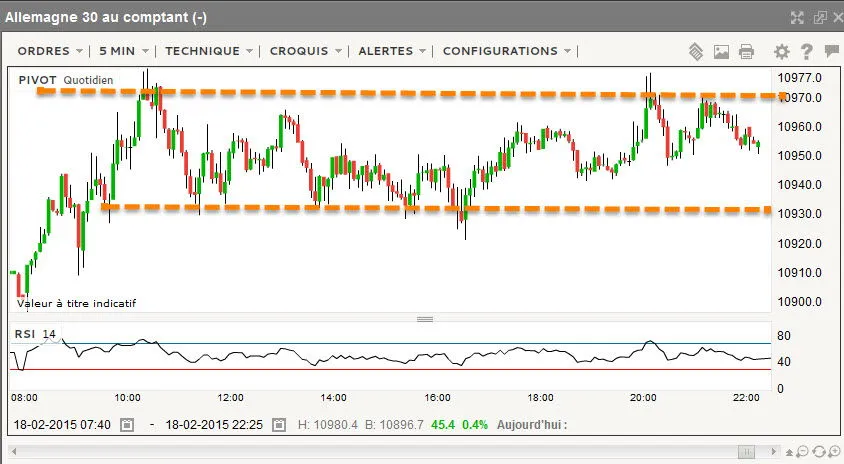Viewport: 844px width, 464px height.
Task: Click the high value H: 10980.4
Action: coord(328,425)
